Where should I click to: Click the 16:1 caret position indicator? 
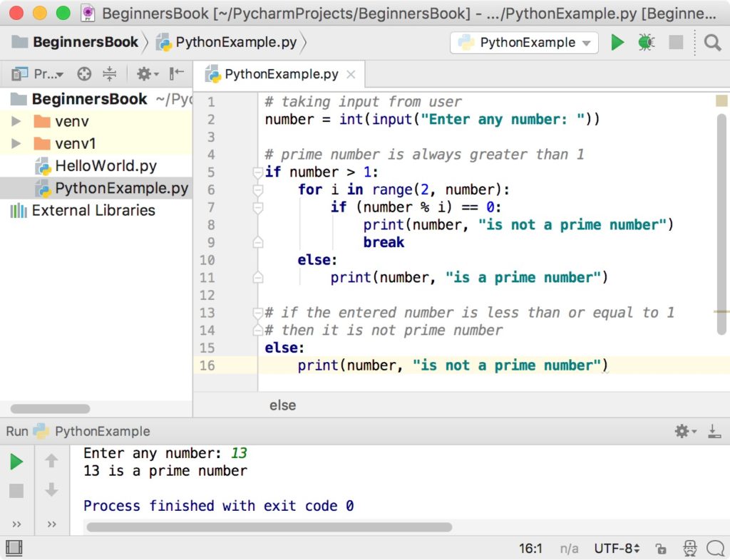tap(530, 549)
